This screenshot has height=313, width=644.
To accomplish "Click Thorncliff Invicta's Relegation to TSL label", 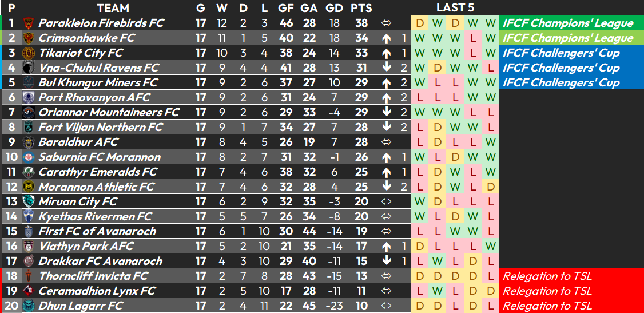I will pos(547,276).
